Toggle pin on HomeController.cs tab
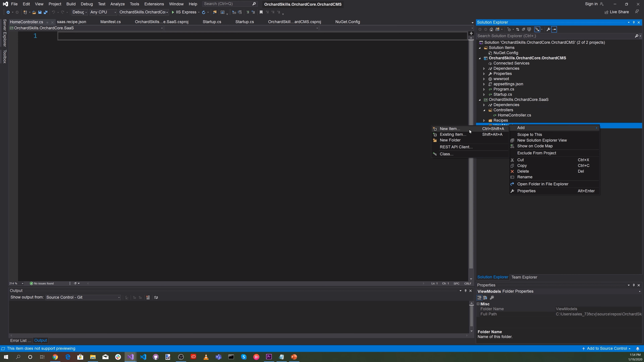 tap(47, 22)
